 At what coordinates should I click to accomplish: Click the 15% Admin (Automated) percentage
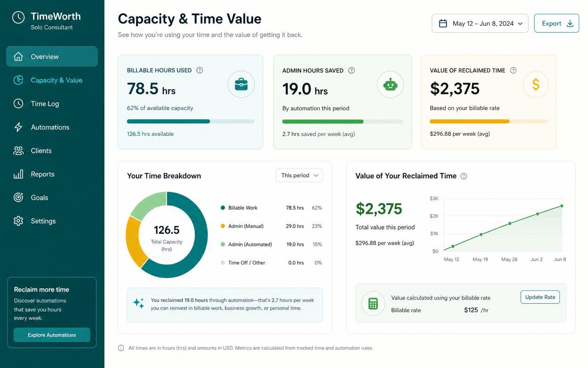(317, 245)
